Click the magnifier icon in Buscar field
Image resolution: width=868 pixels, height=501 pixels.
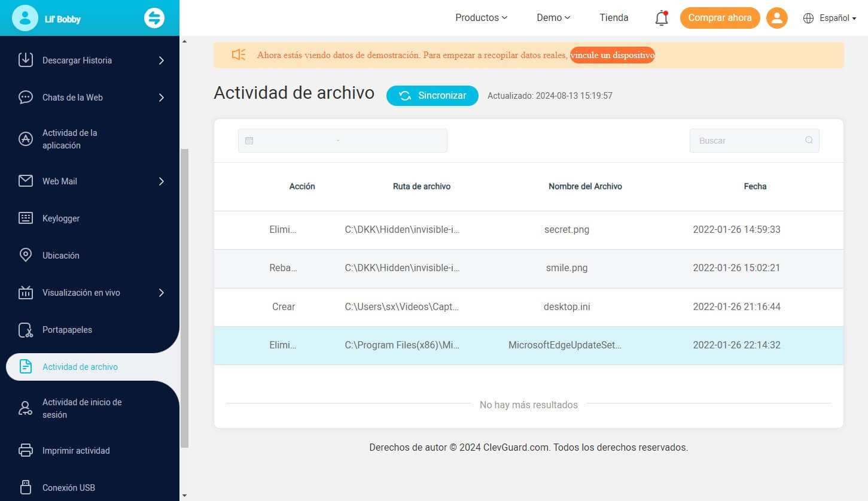(809, 140)
